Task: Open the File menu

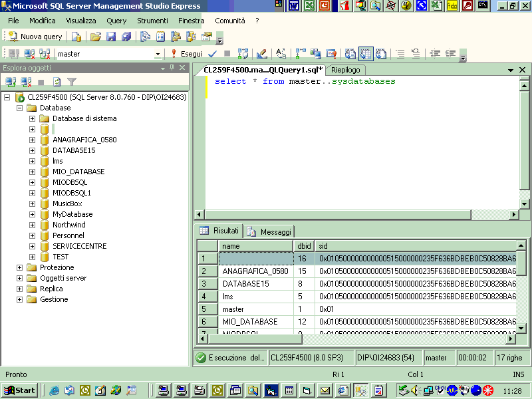Action: point(13,21)
